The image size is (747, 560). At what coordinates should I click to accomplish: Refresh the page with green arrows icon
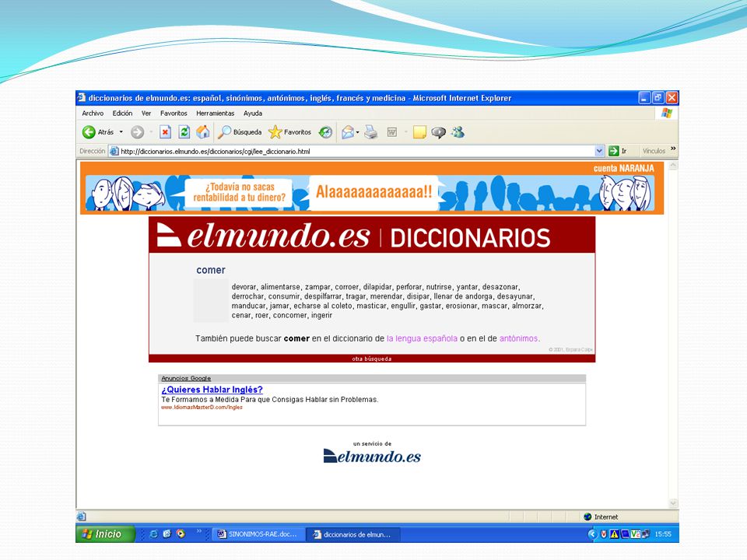pos(184,132)
